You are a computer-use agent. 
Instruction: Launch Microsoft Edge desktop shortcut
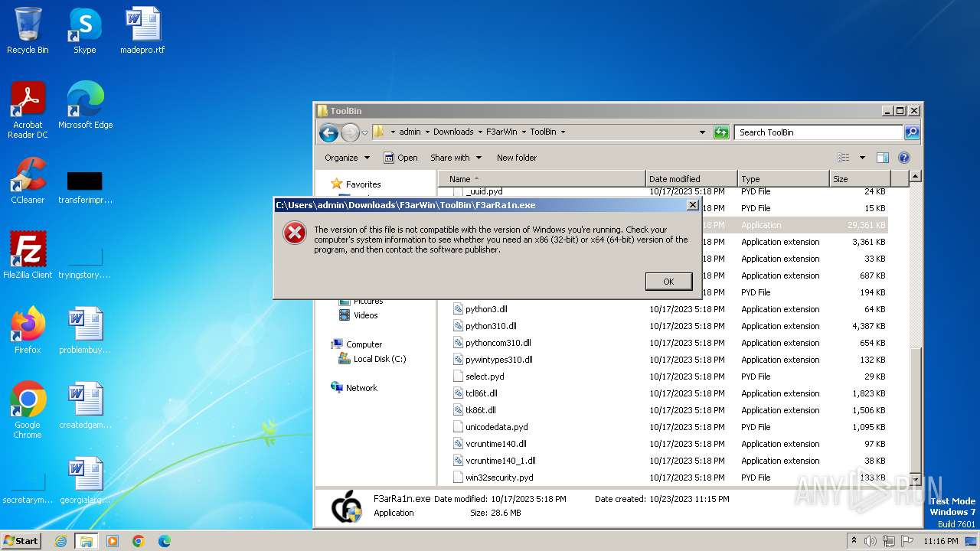(85, 106)
